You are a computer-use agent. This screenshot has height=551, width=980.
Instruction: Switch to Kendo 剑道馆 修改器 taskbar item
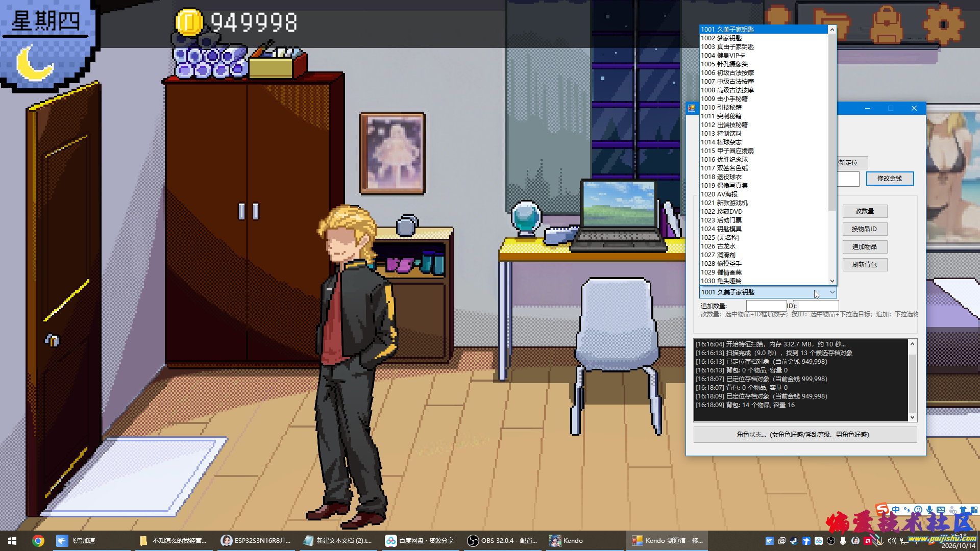point(668,541)
